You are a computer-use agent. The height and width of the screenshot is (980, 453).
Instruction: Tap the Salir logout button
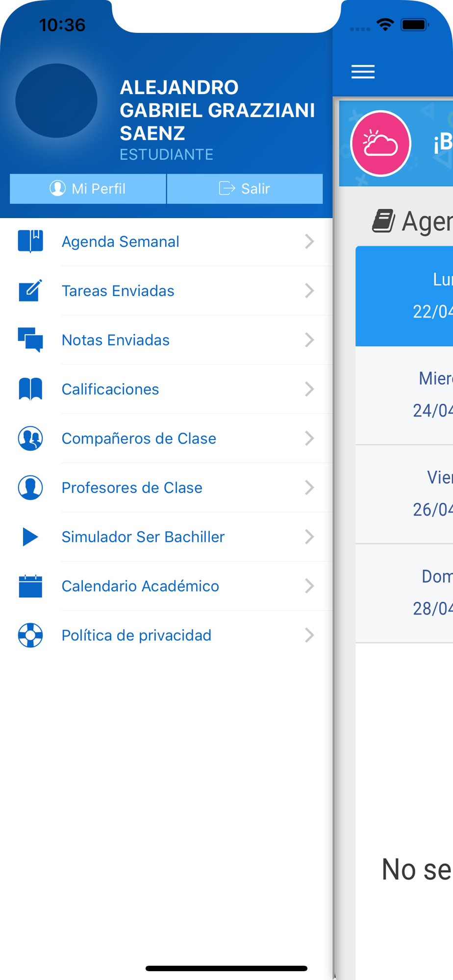(x=245, y=189)
